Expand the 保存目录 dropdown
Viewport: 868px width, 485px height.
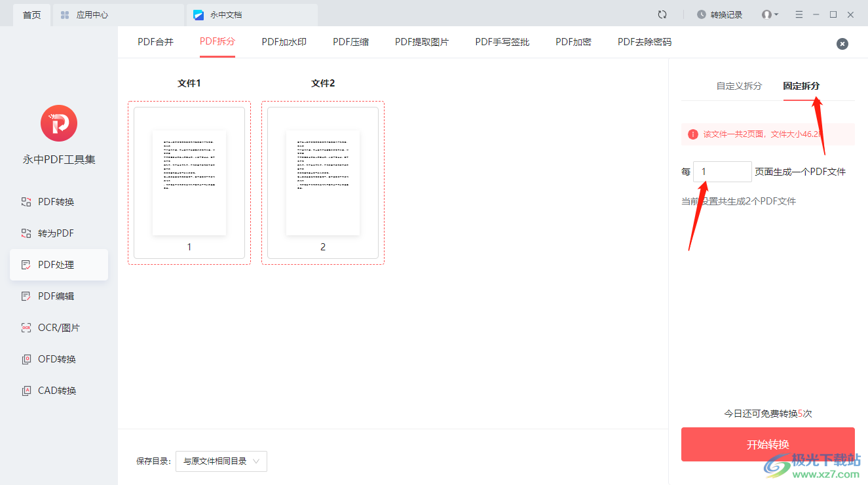[x=221, y=461]
